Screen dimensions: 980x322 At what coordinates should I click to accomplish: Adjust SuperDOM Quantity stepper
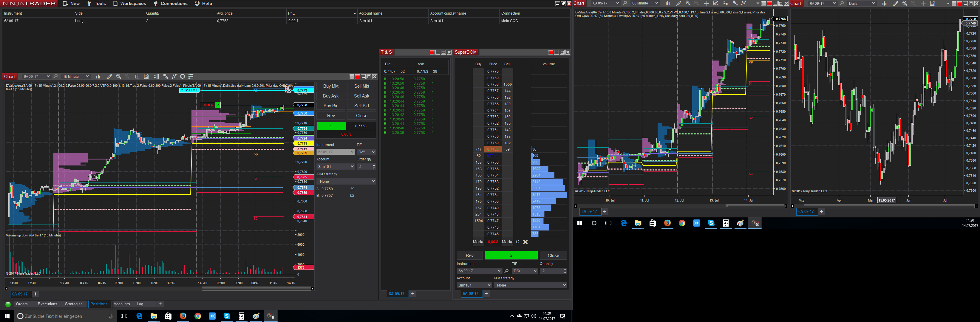(565, 271)
